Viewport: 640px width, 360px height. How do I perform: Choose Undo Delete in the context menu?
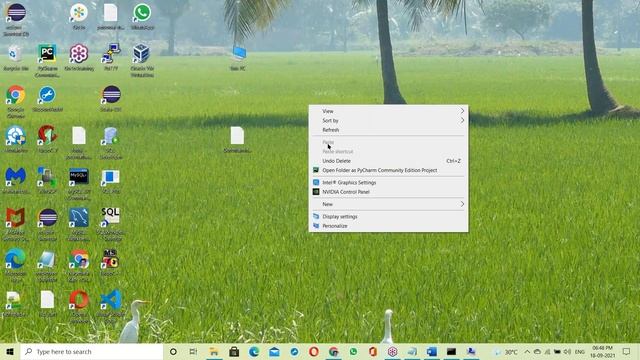click(388, 161)
